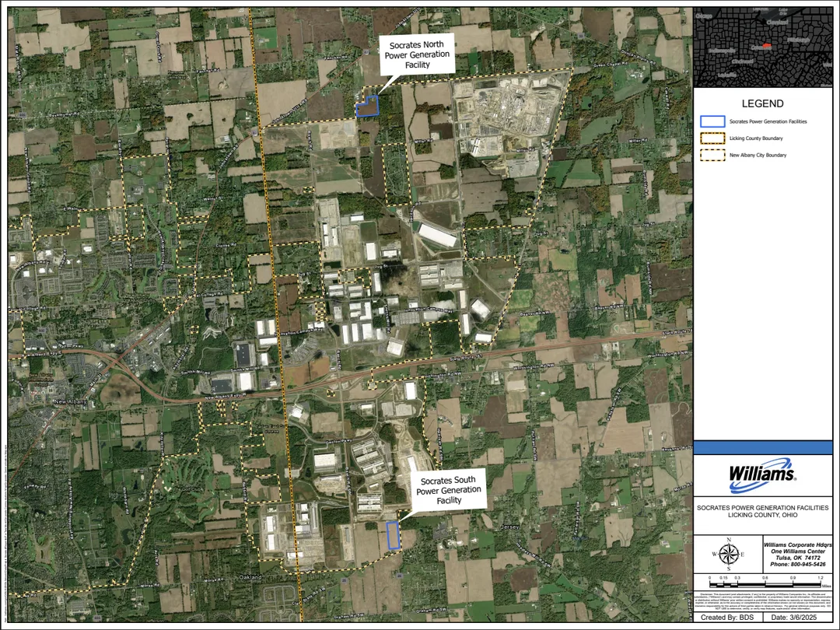840x630 pixels.
Task: Select the blue Socrates North facility outline
Action: coord(367,106)
